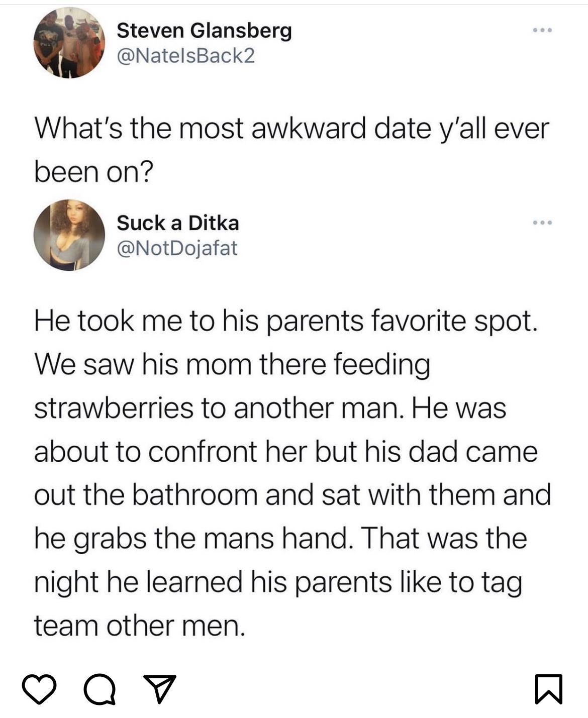Click the word "strawberries" in the reply
This screenshot has width=588, height=718.
[114, 407]
